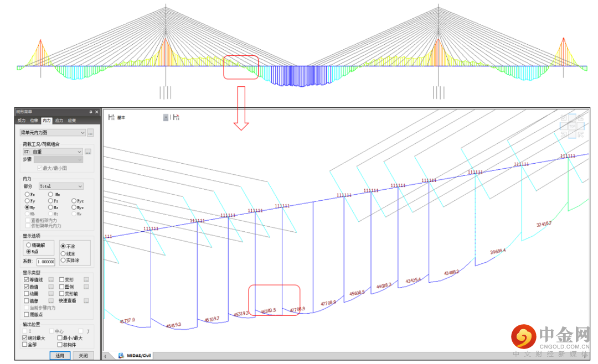
Task: Open settings button next to 变形
Action: point(86,280)
